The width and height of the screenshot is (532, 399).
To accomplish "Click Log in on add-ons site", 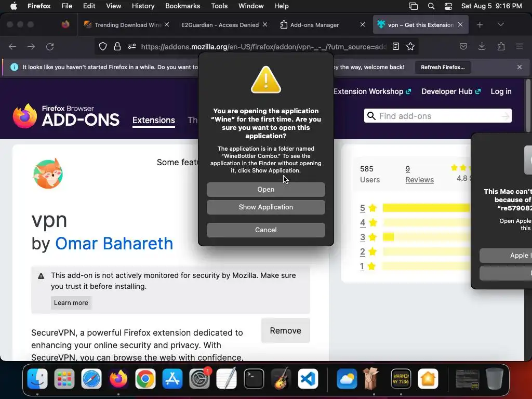I will tap(501, 91).
